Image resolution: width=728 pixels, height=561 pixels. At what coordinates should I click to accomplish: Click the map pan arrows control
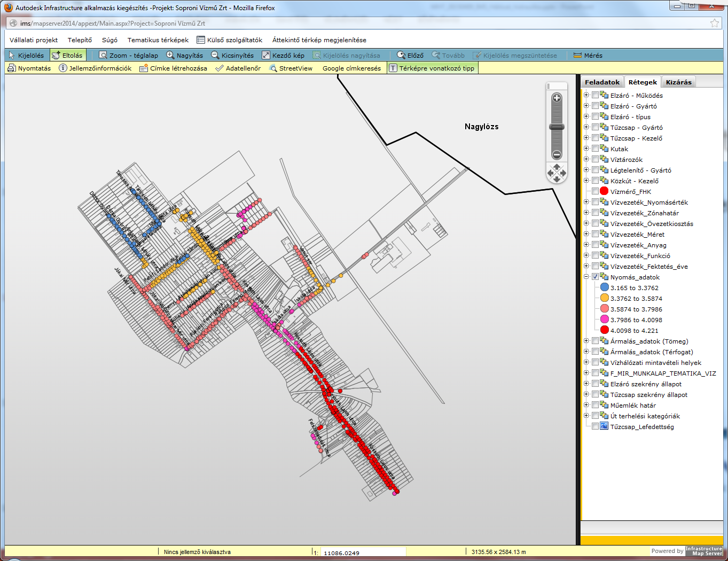(x=557, y=173)
